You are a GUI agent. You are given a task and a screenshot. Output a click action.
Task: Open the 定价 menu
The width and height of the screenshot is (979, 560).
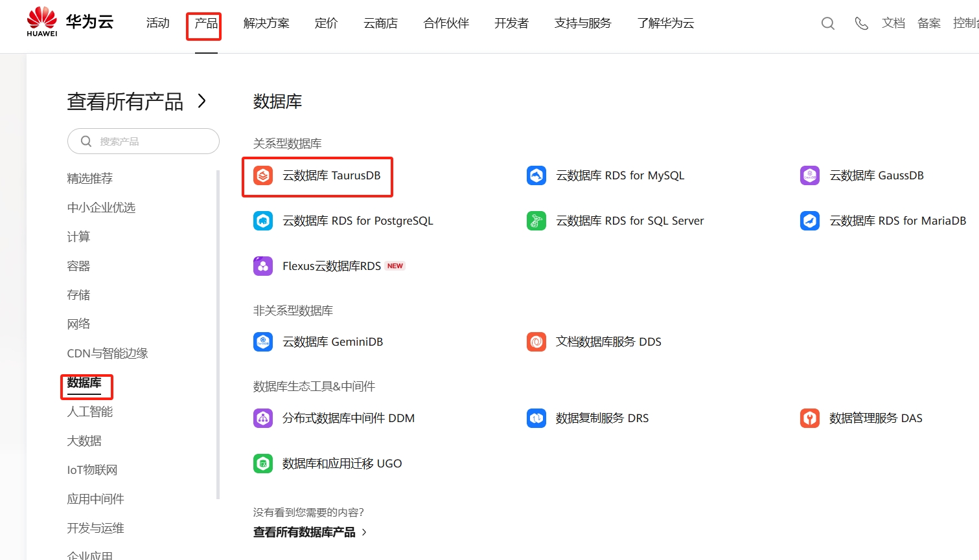pyautogui.click(x=326, y=23)
